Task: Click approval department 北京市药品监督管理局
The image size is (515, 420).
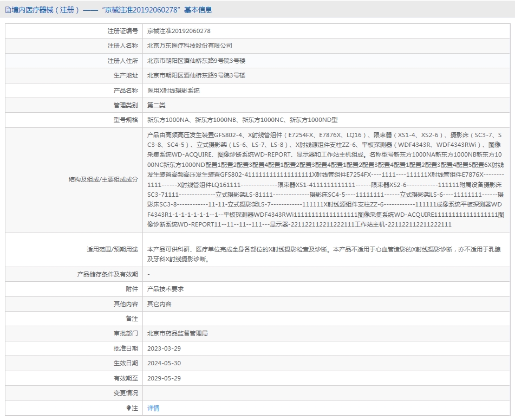Action: point(178,334)
